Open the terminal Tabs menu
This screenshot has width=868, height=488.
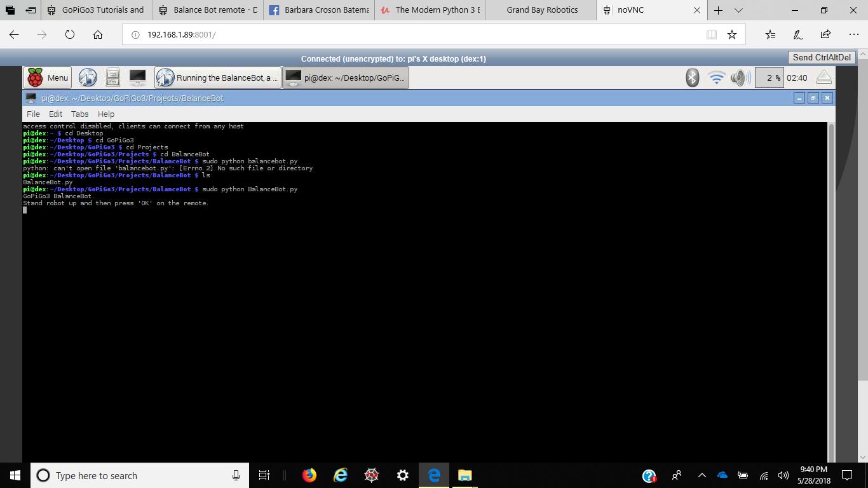79,114
